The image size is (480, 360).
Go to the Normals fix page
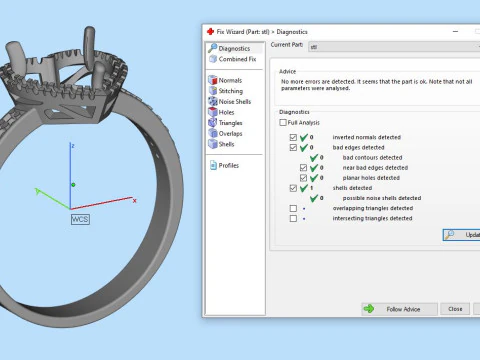point(230,80)
